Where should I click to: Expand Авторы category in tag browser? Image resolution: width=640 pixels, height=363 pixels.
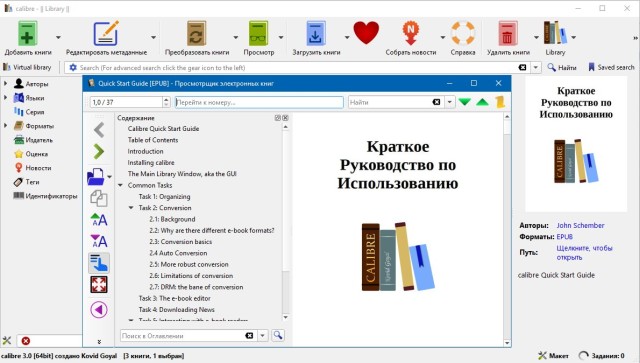(x=5, y=84)
